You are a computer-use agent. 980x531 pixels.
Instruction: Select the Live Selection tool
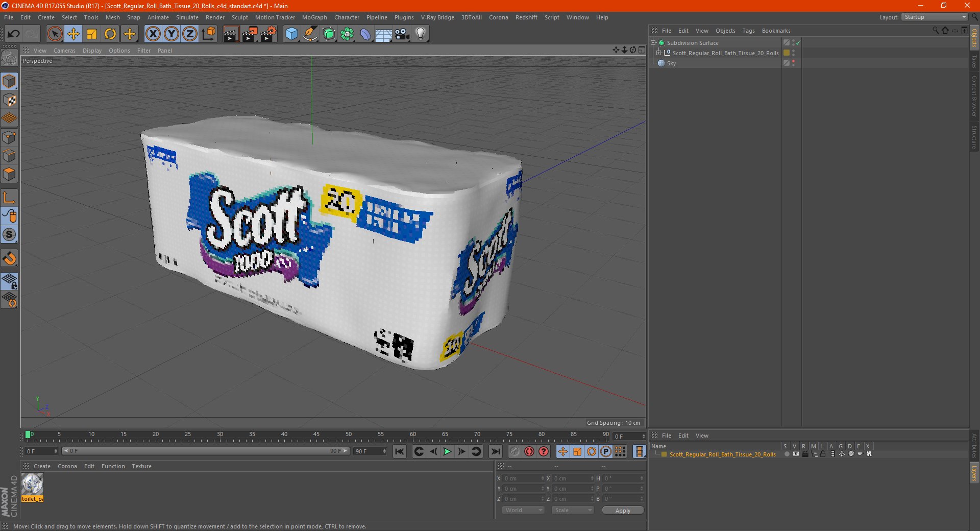point(55,34)
